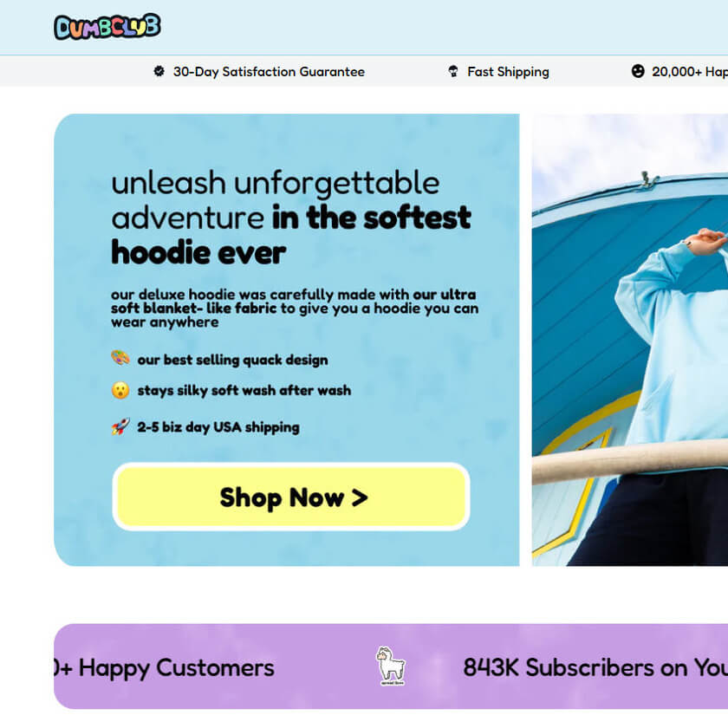Click the 20,000+ Happy text in top bar
Image resolution: width=728 pixels, height=728 pixels.
point(690,71)
